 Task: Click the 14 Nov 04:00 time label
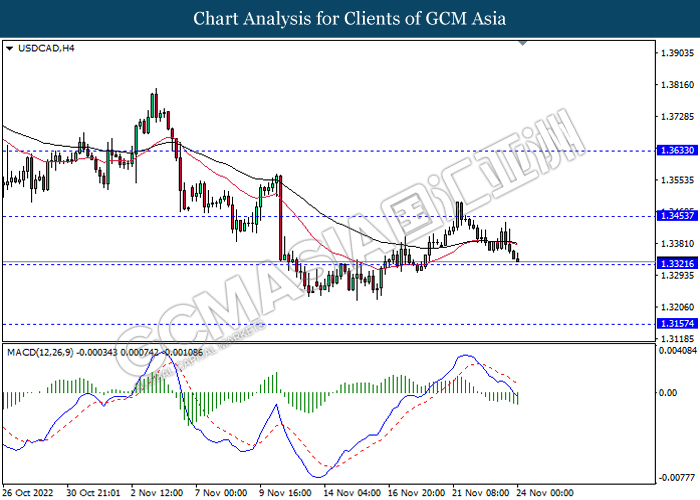pyautogui.click(x=352, y=493)
